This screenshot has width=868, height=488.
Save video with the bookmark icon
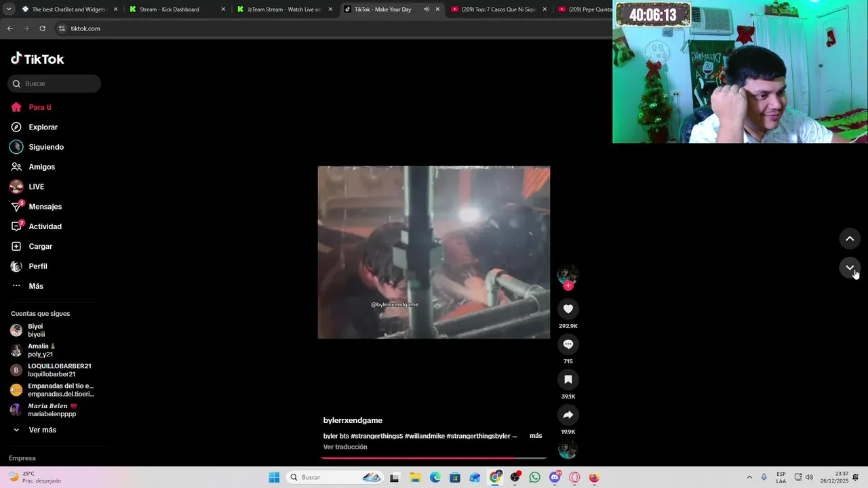coord(568,380)
